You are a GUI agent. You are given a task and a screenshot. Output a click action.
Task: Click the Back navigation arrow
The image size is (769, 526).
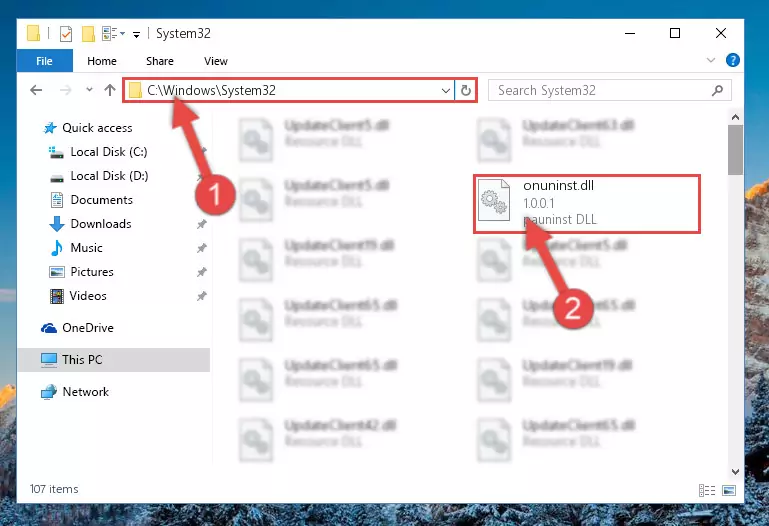(36, 90)
